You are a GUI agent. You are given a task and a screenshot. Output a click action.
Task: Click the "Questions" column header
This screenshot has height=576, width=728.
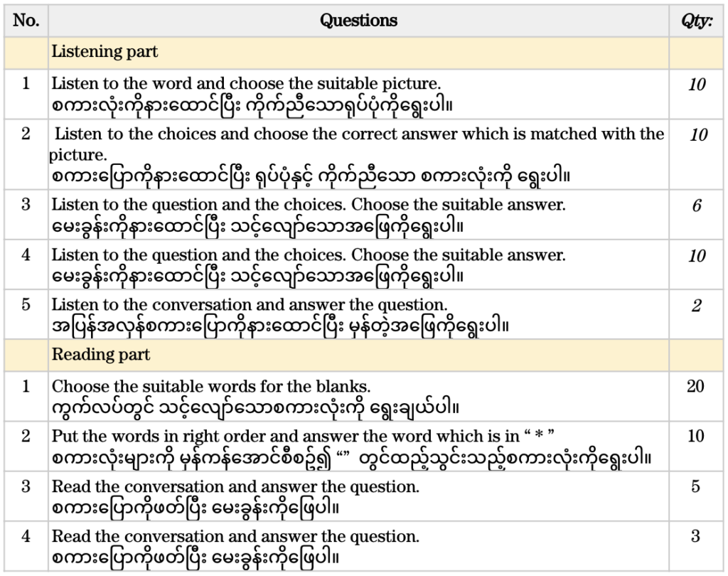click(x=358, y=21)
